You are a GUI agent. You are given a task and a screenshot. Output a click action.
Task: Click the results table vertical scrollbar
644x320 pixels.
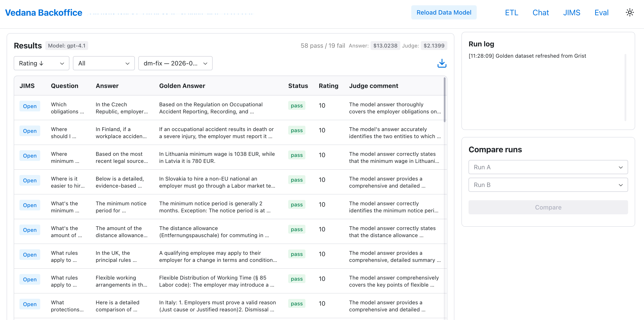444,100
